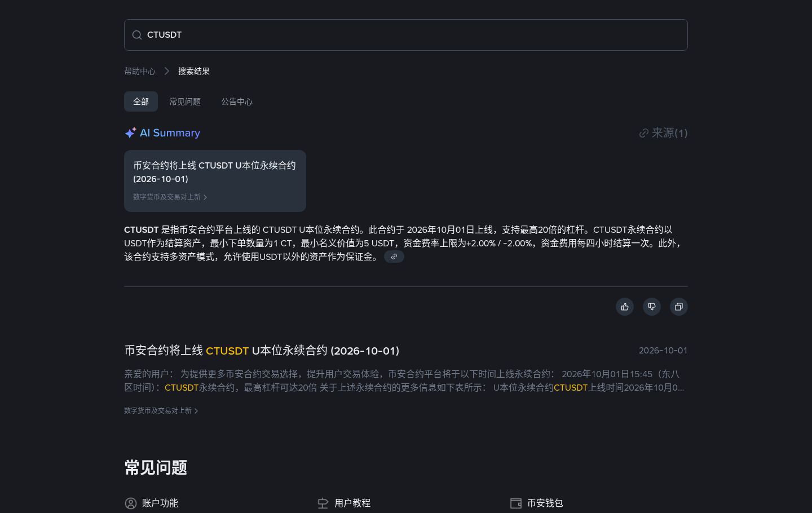Focus the CTUSDT search input field
The width and height of the screenshot is (812, 513).
(x=406, y=35)
